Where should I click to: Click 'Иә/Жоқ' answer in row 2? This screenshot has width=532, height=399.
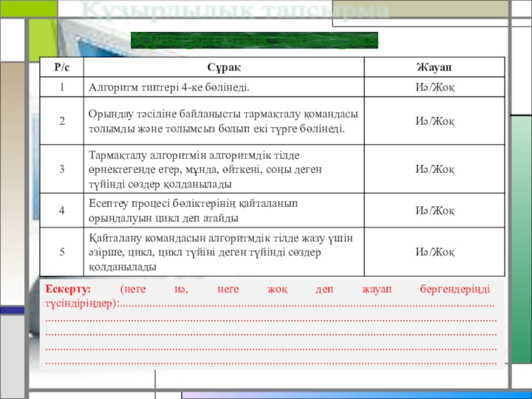[x=435, y=121]
